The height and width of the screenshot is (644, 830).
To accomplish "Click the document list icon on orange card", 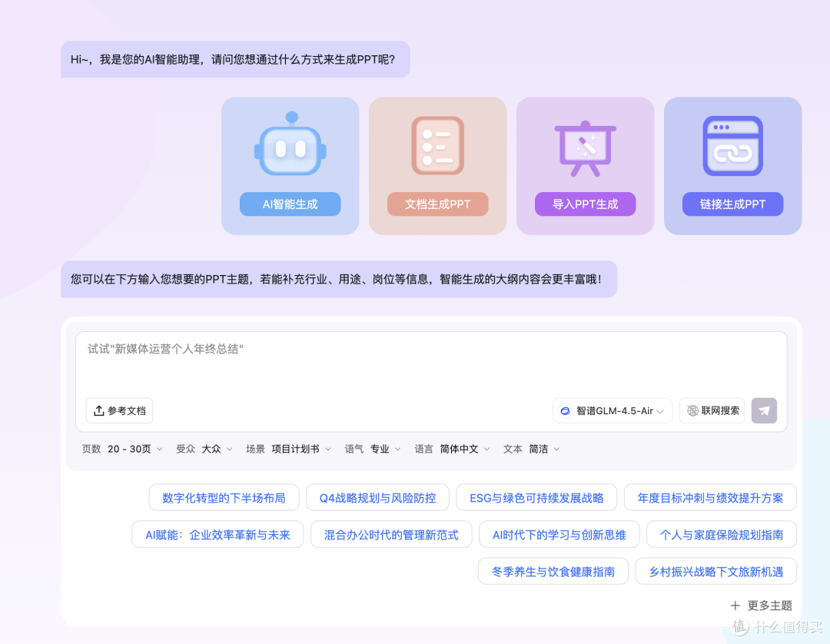I will (x=438, y=145).
